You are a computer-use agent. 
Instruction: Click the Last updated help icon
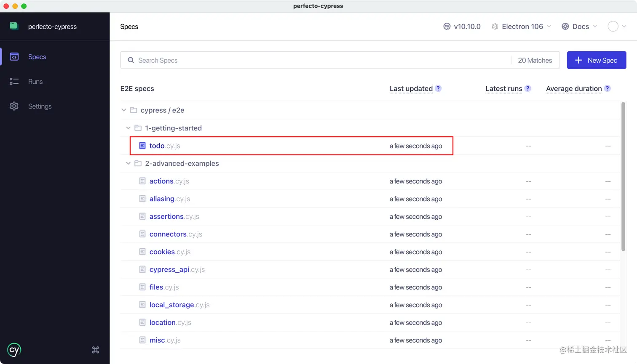[x=438, y=88]
